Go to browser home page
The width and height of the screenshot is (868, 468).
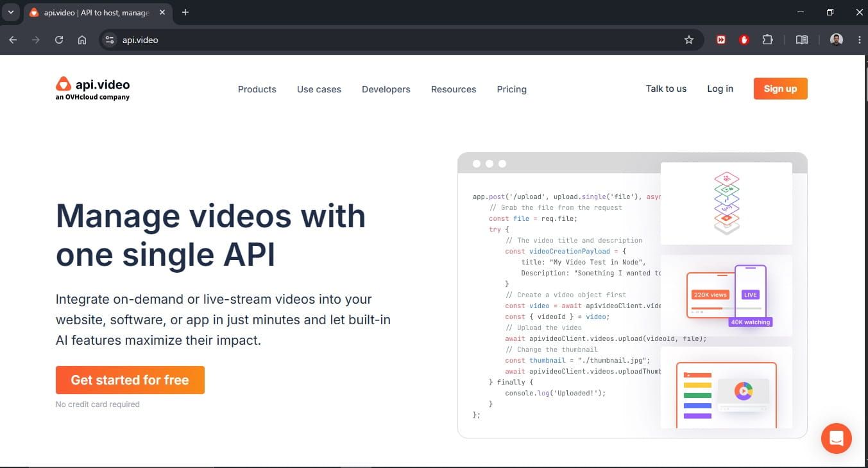(82, 40)
